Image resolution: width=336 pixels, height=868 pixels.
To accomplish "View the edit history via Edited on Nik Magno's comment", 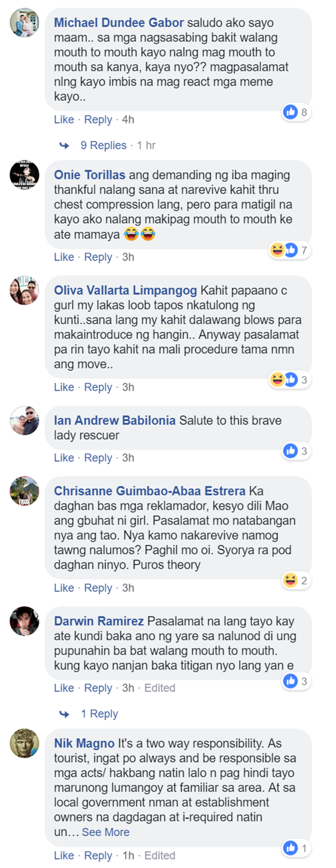I will (159, 855).
